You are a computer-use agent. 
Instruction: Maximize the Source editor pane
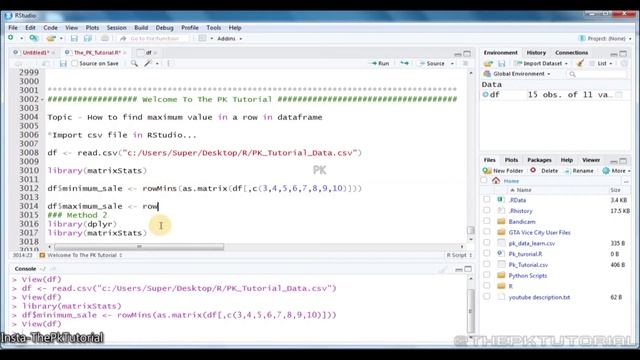click(x=467, y=54)
